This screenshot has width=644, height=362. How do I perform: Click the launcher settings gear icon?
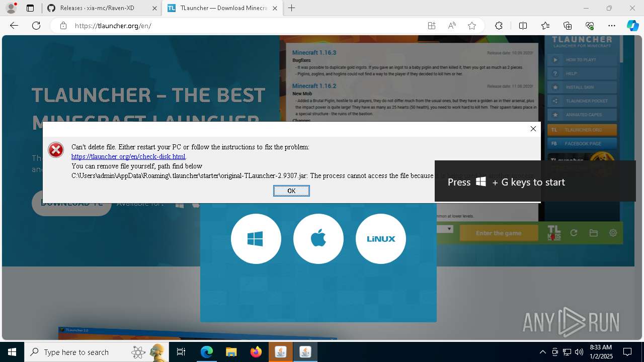point(613,233)
